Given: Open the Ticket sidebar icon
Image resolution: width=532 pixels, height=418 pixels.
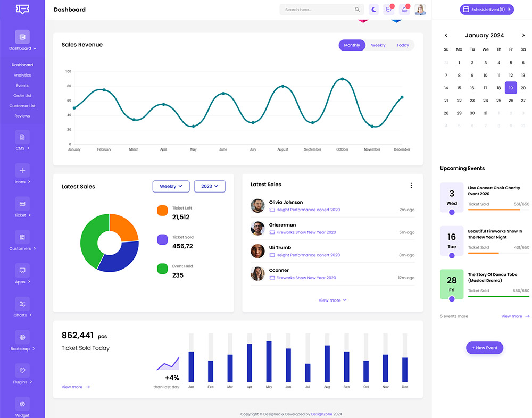Looking at the screenshot, I should pyautogui.click(x=22, y=204).
